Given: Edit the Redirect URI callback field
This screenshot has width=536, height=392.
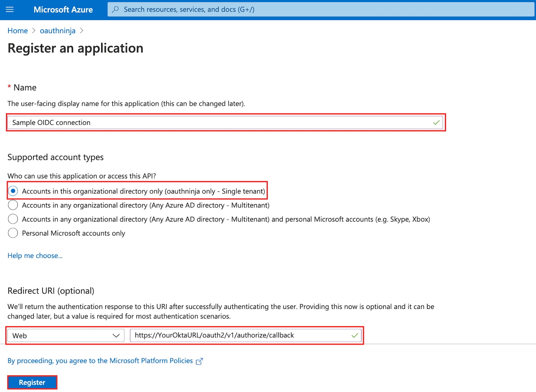Looking at the screenshot, I should click(x=246, y=335).
